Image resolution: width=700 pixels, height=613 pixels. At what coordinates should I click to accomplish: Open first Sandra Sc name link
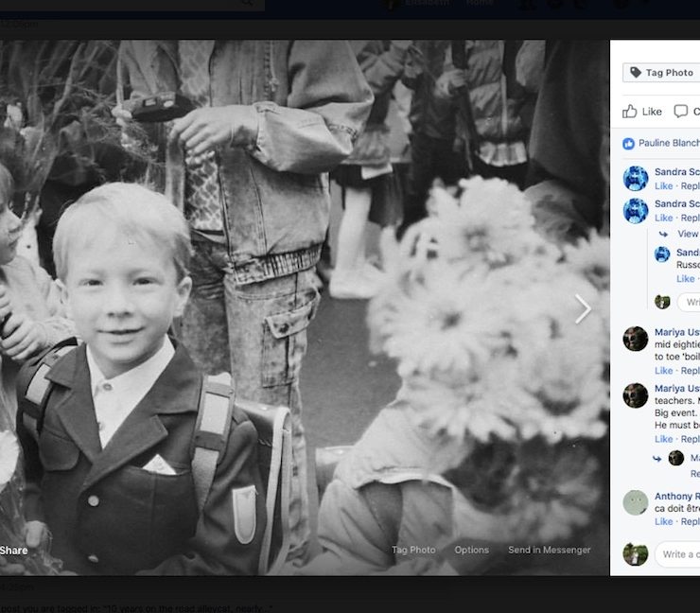coord(677,172)
